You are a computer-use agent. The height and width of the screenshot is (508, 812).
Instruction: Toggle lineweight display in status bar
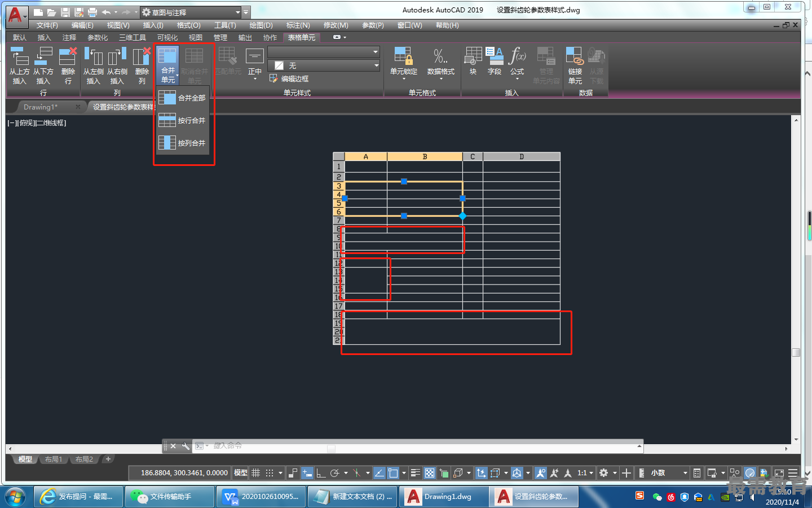[416, 473]
